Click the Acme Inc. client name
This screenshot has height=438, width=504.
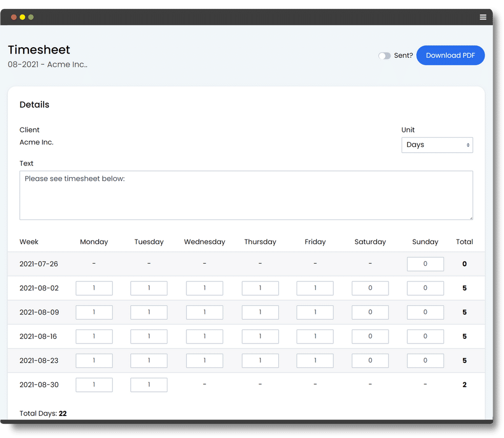click(36, 142)
